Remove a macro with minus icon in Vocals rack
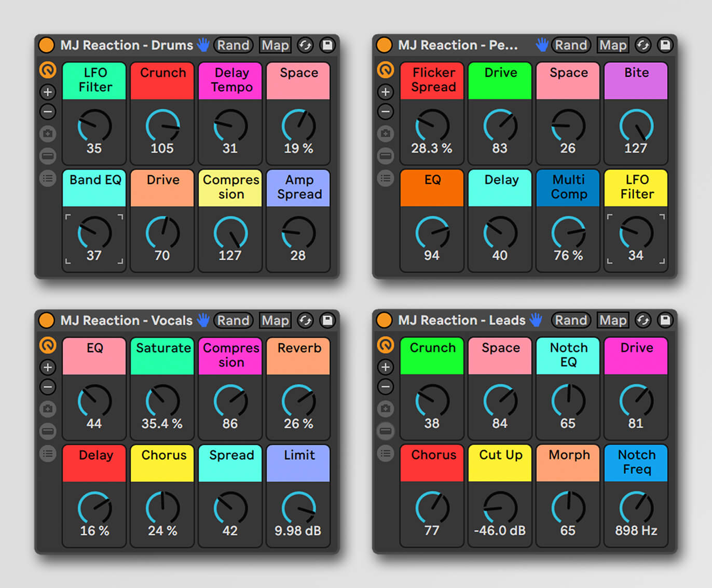This screenshot has width=712, height=588. [x=48, y=387]
